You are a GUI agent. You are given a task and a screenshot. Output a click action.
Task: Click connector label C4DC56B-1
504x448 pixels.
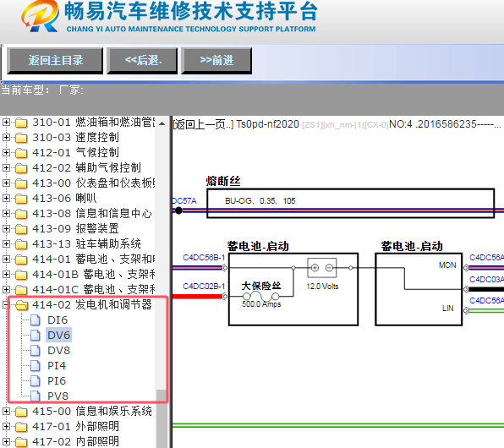tap(204, 258)
